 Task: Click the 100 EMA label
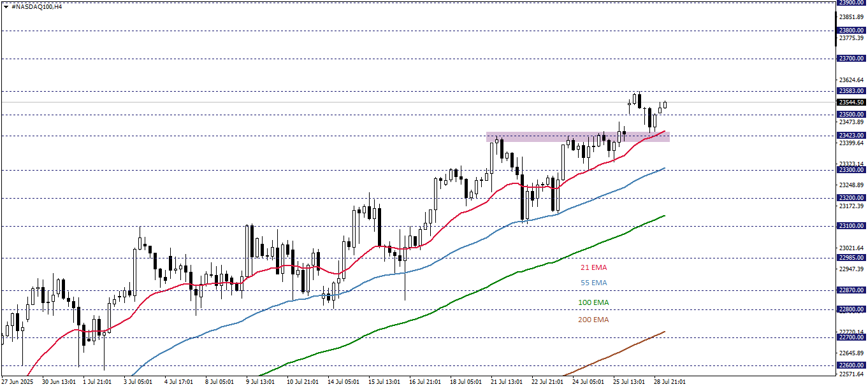[x=593, y=302]
